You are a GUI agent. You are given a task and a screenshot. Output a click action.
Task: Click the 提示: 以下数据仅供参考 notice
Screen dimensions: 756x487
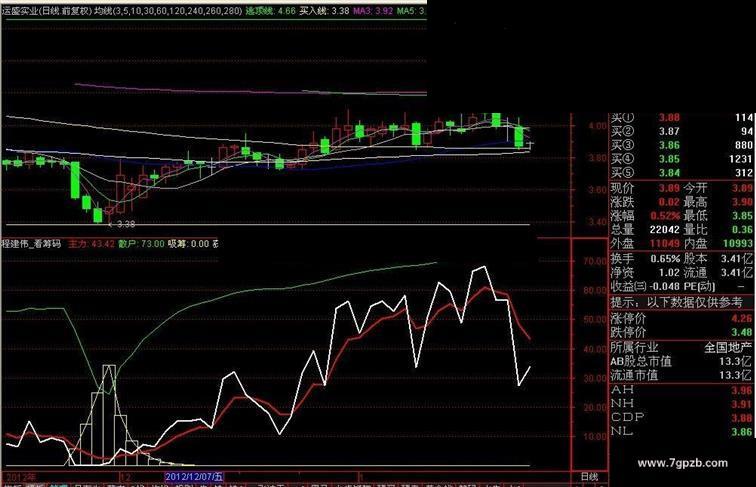676,302
